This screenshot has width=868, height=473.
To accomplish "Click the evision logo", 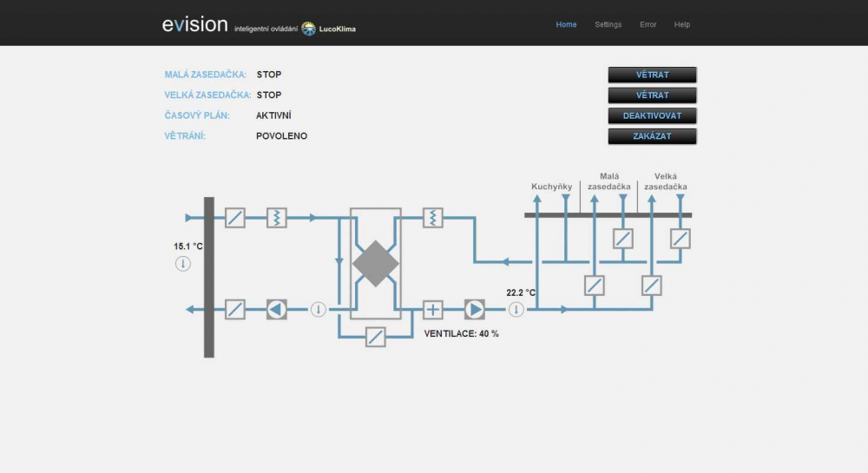I will 194,24.
